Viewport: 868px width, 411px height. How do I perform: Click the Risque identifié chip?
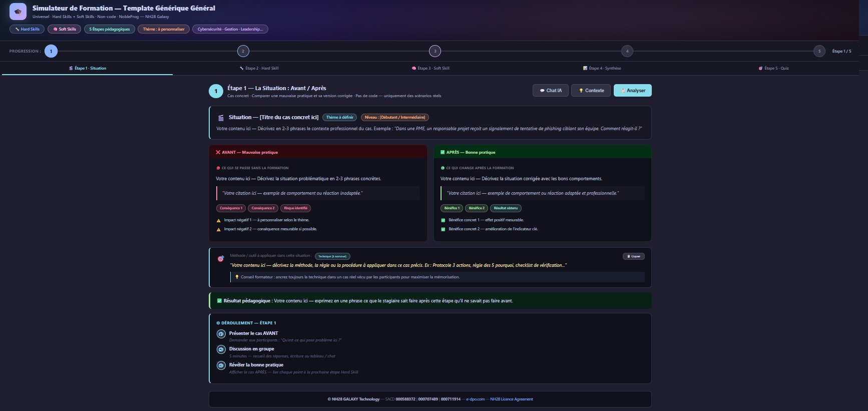[296, 208]
